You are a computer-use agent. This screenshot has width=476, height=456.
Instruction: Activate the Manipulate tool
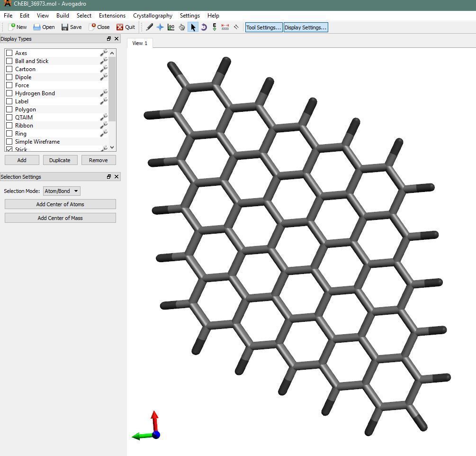pos(182,27)
